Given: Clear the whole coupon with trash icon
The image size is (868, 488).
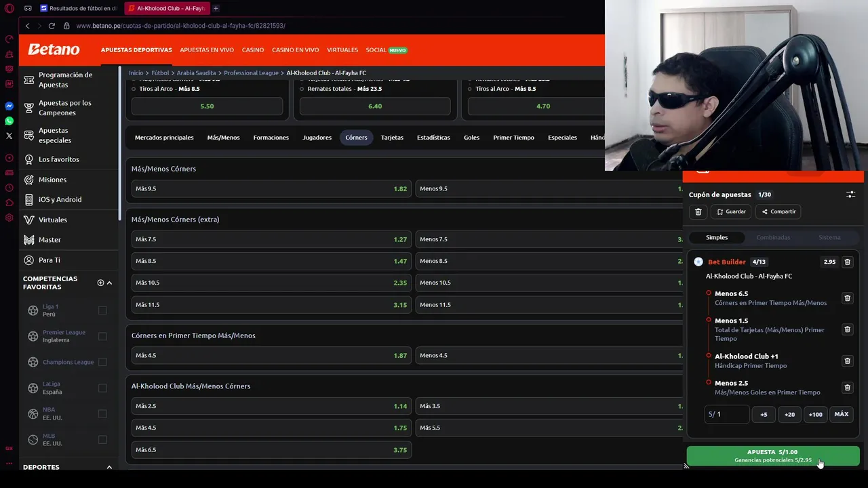Looking at the screenshot, I should pos(698,211).
